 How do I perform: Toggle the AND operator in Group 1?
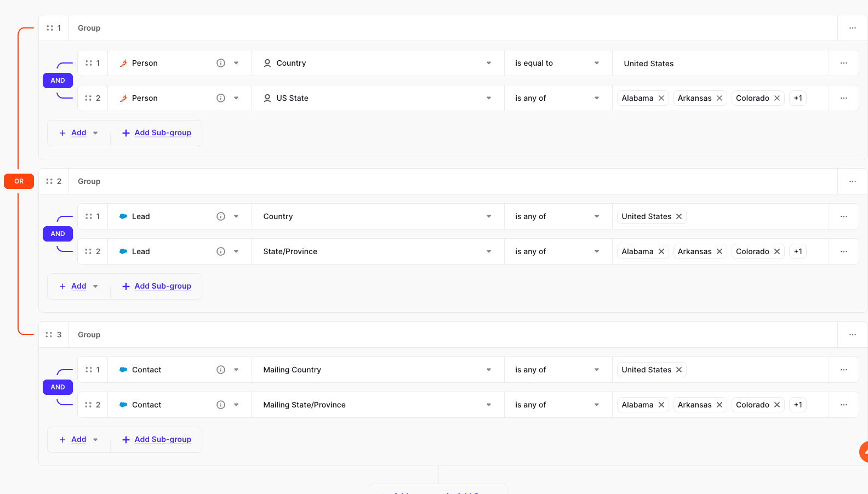[x=58, y=81]
